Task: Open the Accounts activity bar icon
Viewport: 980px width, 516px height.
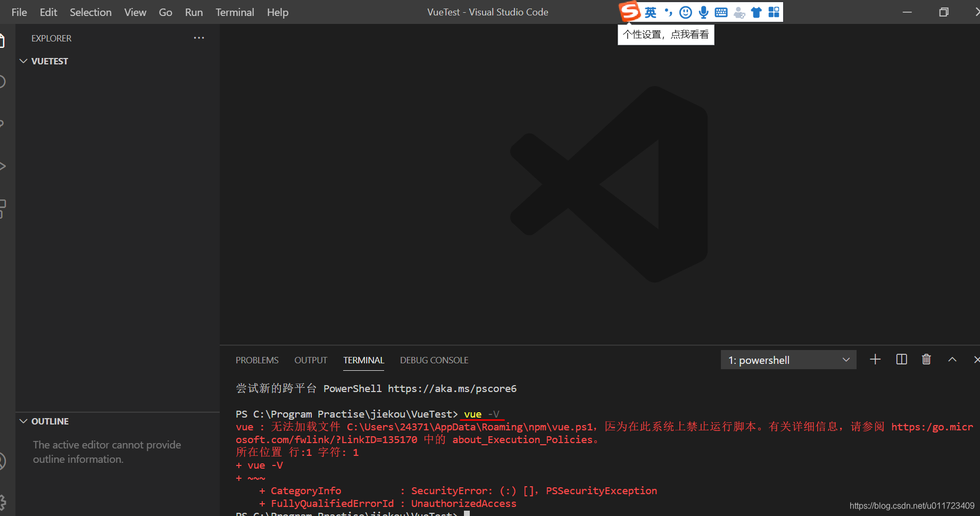Action: click(x=2, y=461)
